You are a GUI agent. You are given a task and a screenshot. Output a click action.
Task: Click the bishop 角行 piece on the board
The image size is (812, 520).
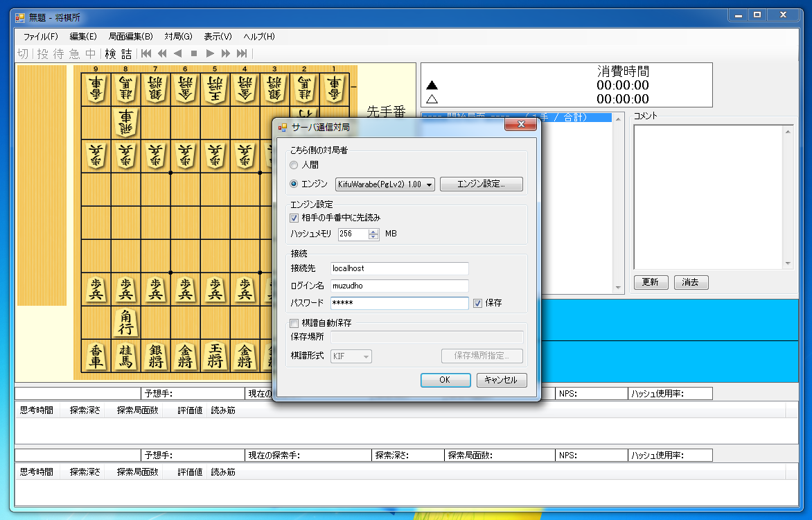click(x=126, y=322)
